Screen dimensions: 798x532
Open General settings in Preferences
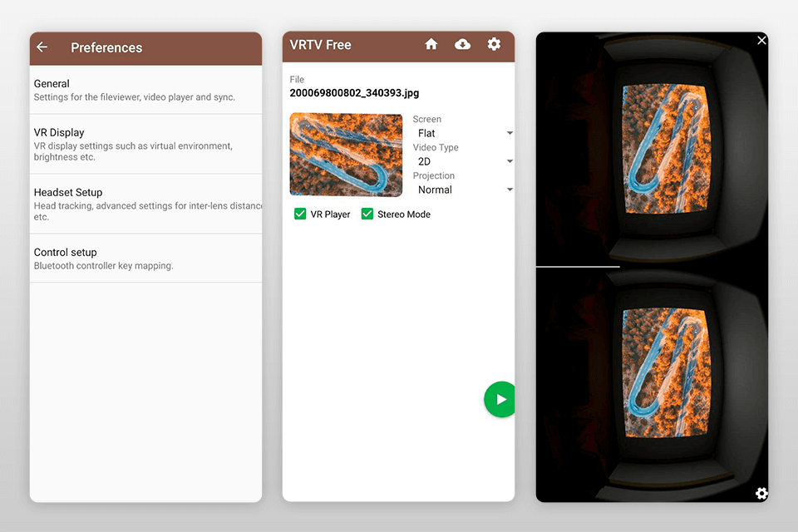(145, 89)
